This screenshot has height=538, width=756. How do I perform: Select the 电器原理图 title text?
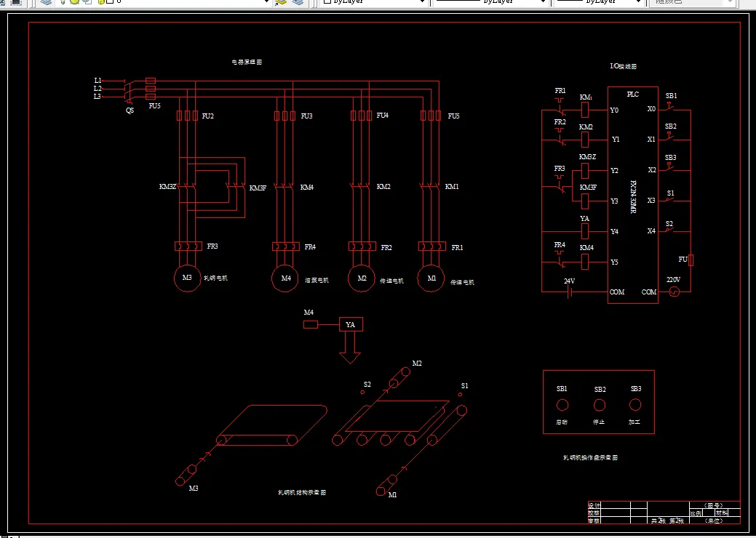click(x=247, y=62)
